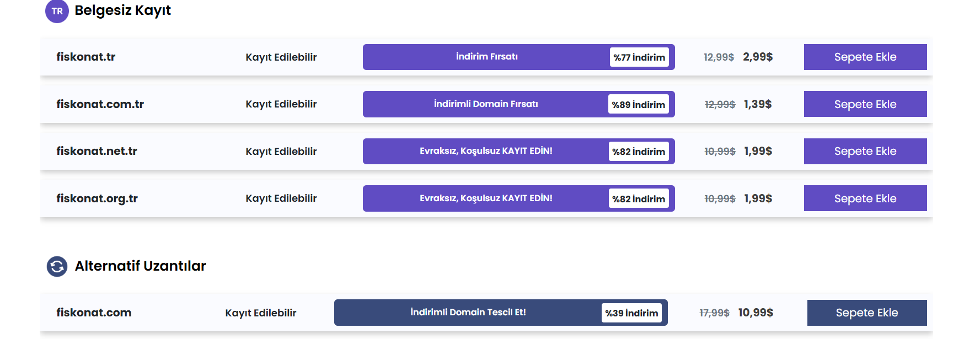Viewport: 980px width, 339px height.
Task: Click the fiskonat.com domain name
Action: (94, 313)
